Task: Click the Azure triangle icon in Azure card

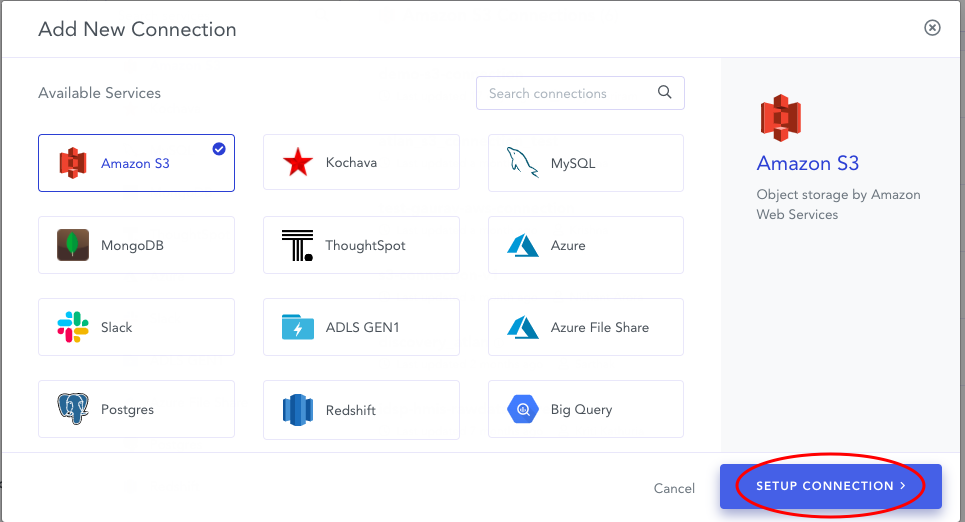Action: 523,245
